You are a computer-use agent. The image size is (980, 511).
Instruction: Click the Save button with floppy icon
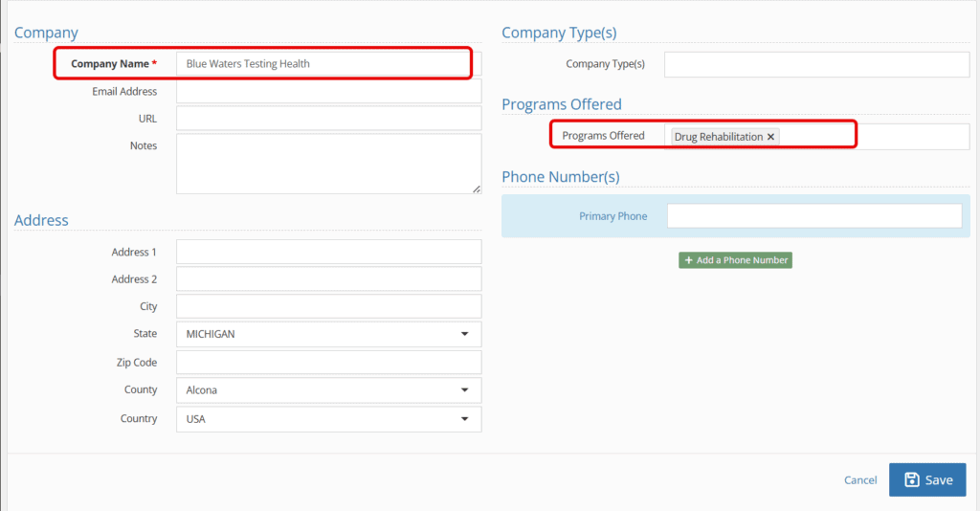coord(927,479)
